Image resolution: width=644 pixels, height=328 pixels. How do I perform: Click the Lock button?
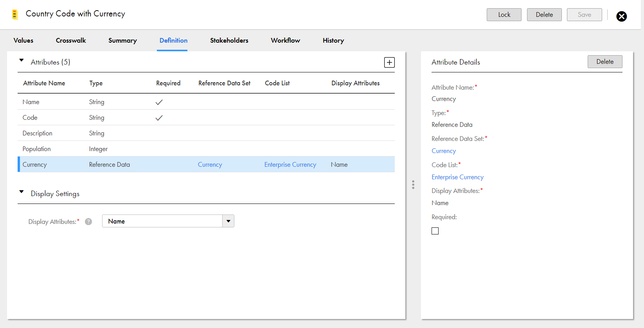coord(504,14)
